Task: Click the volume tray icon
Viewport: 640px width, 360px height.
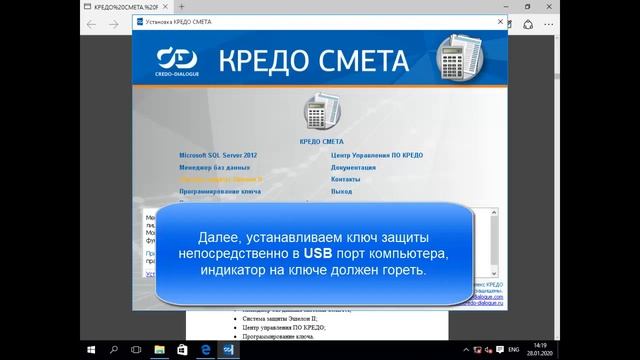Action: click(x=489, y=350)
